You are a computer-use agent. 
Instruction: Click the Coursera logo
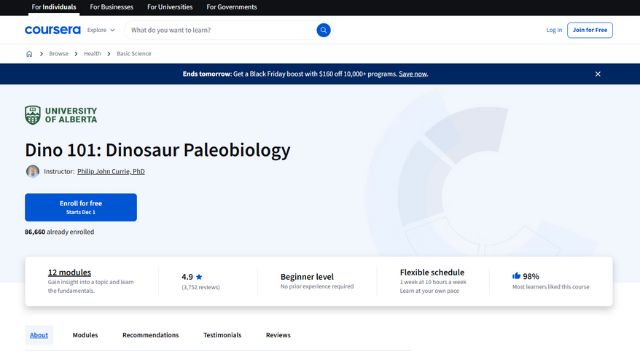(x=53, y=30)
